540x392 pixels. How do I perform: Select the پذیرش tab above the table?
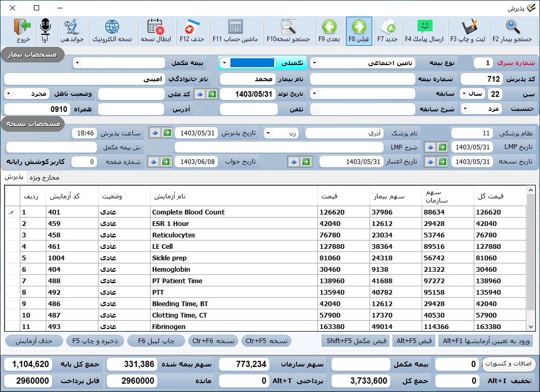click(x=14, y=178)
